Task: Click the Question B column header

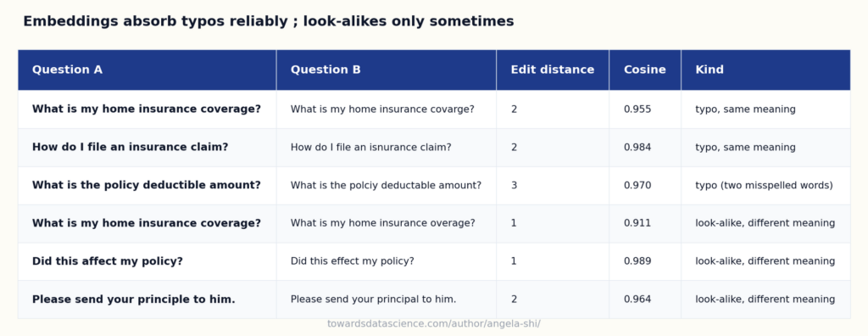Action: pyautogui.click(x=387, y=70)
